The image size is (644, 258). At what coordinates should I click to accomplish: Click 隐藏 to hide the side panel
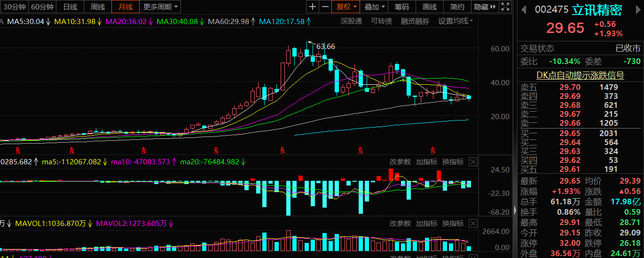coord(486,7)
